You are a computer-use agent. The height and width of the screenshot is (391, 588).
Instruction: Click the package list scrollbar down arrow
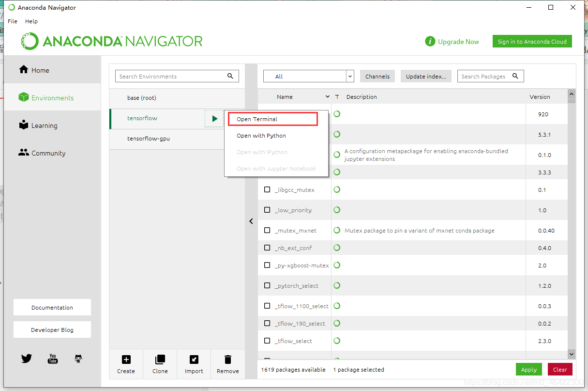coord(572,354)
